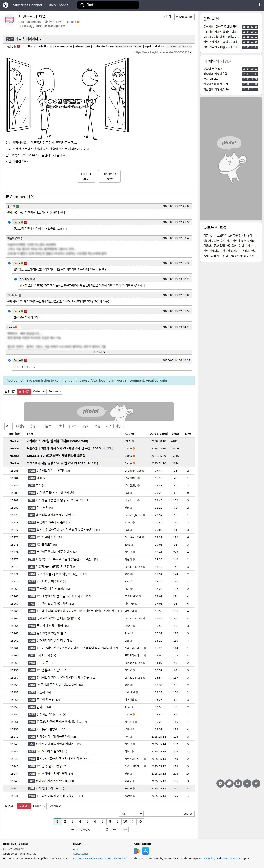264x868 pixels.
Task: Click the Search button below the post list
Action: click(188, 814)
